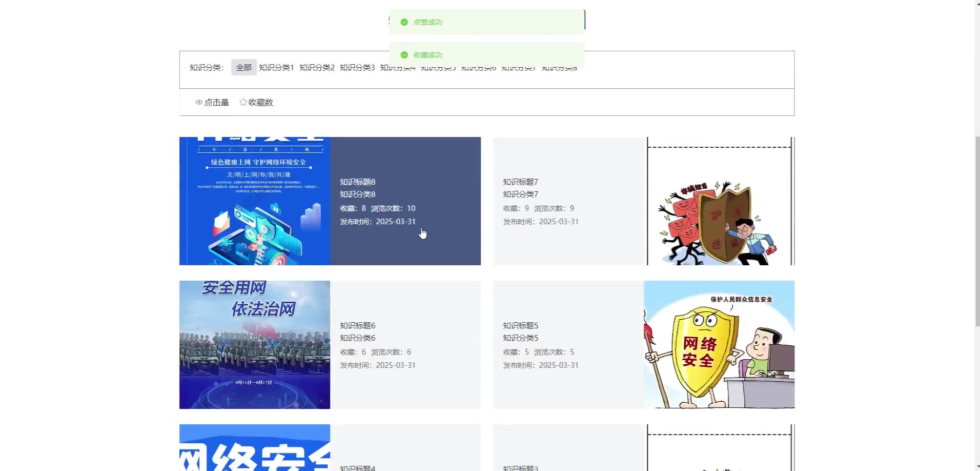This screenshot has height=471, width=980.
Task: Click the 浏览次数：5 value on 知识标题5
Action: [554, 352]
